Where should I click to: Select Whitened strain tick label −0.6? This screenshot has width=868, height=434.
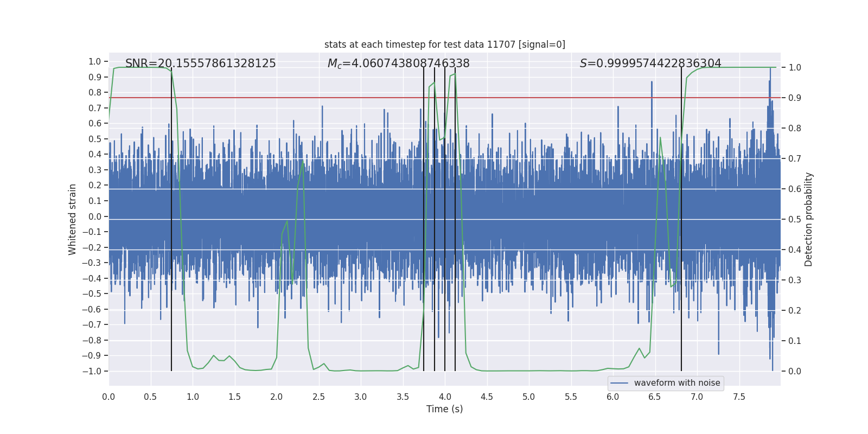[x=92, y=309]
